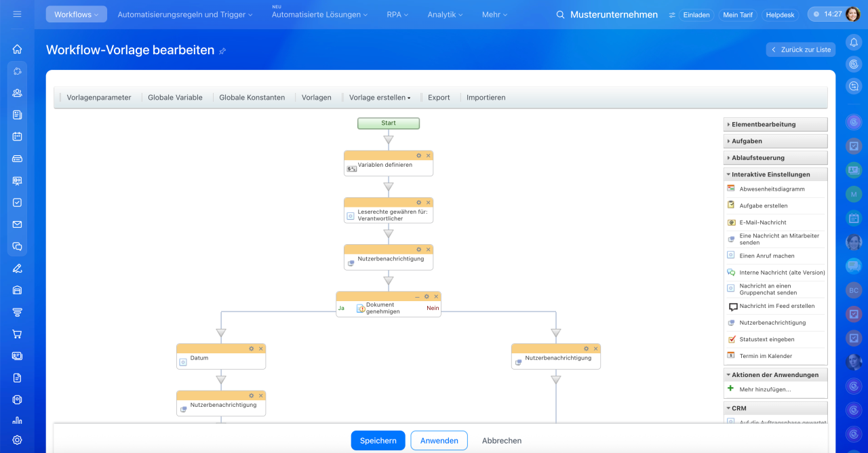Go back via Zurück zur Liste

(x=801, y=50)
